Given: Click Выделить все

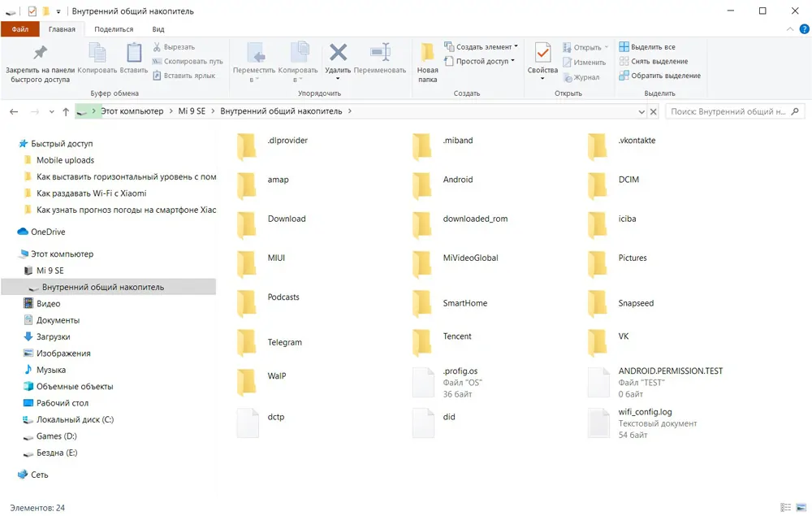Looking at the screenshot, I should 647,46.
